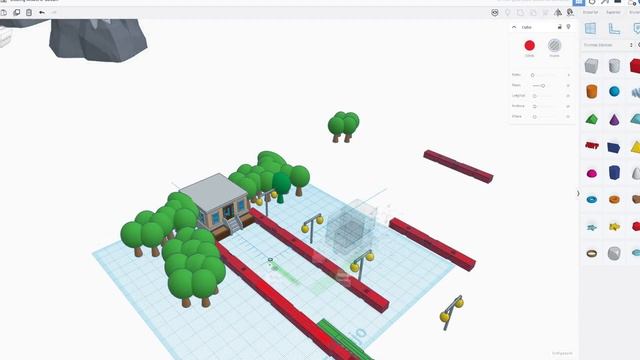The image size is (640, 360).
Task: Click the Undo arrow icon
Action: [42, 13]
